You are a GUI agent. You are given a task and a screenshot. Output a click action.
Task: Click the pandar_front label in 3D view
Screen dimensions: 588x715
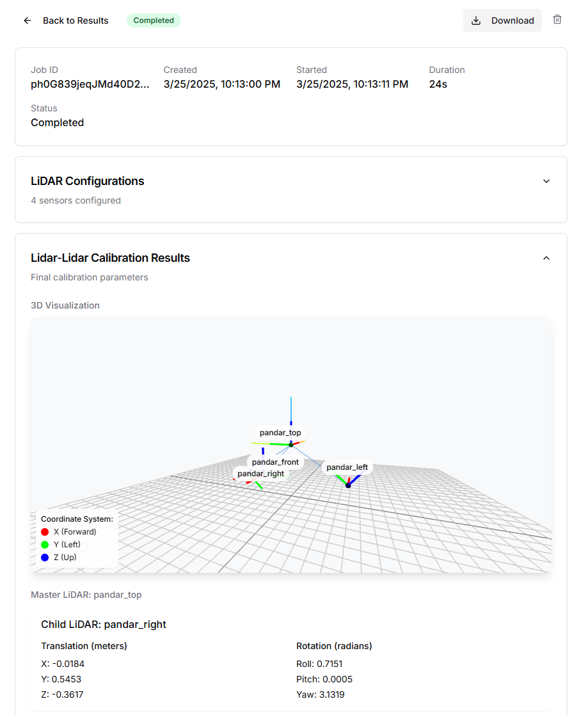275,462
